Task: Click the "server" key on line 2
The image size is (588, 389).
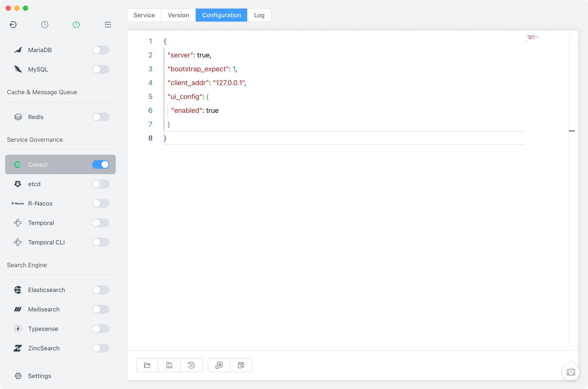Action: [x=180, y=55]
